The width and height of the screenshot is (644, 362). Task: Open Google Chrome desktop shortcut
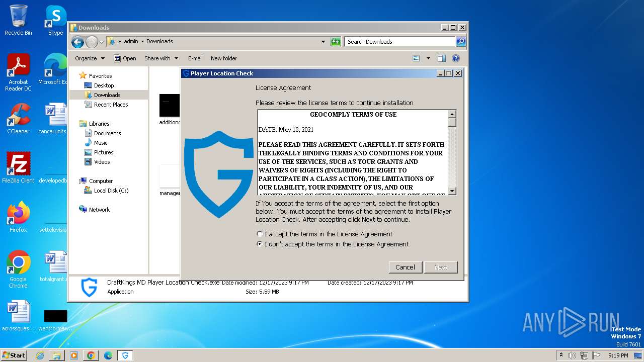coord(18,269)
